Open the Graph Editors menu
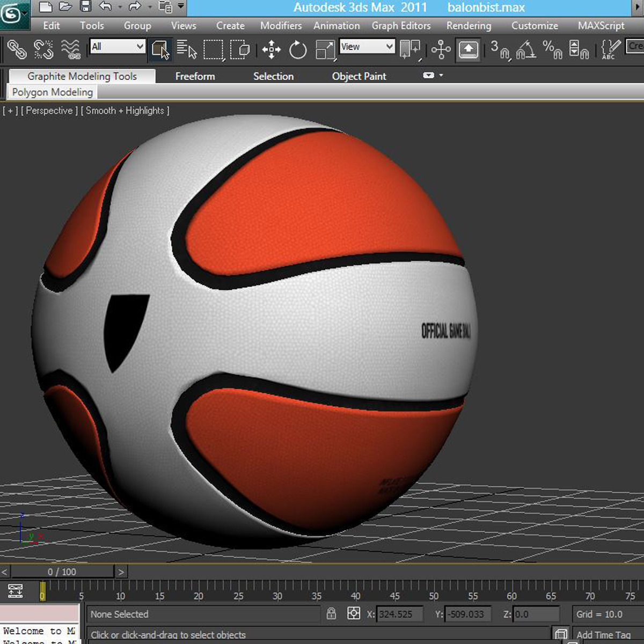 click(x=401, y=25)
